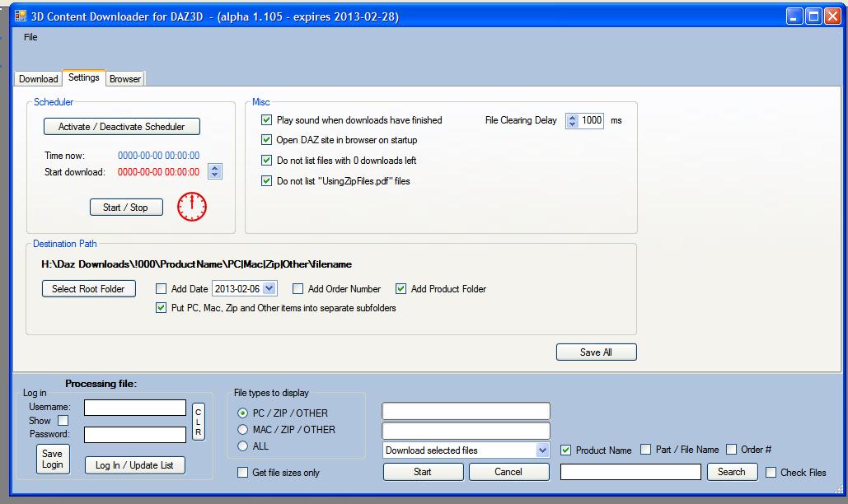848x504 pixels.
Task: Click the blue Time now value
Action: pyautogui.click(x=158, y=156)
